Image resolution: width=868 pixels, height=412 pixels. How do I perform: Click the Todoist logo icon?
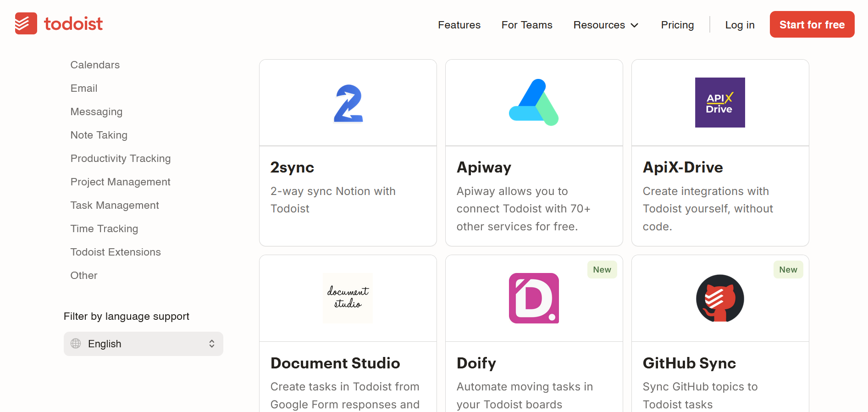click(x=26, y=23)
